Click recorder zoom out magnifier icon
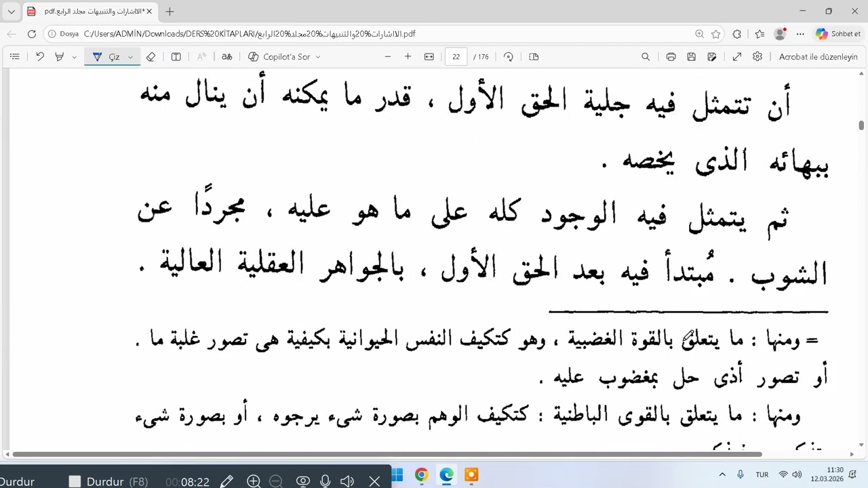Viewport: 868px width, 488px height. pos(276,481)
